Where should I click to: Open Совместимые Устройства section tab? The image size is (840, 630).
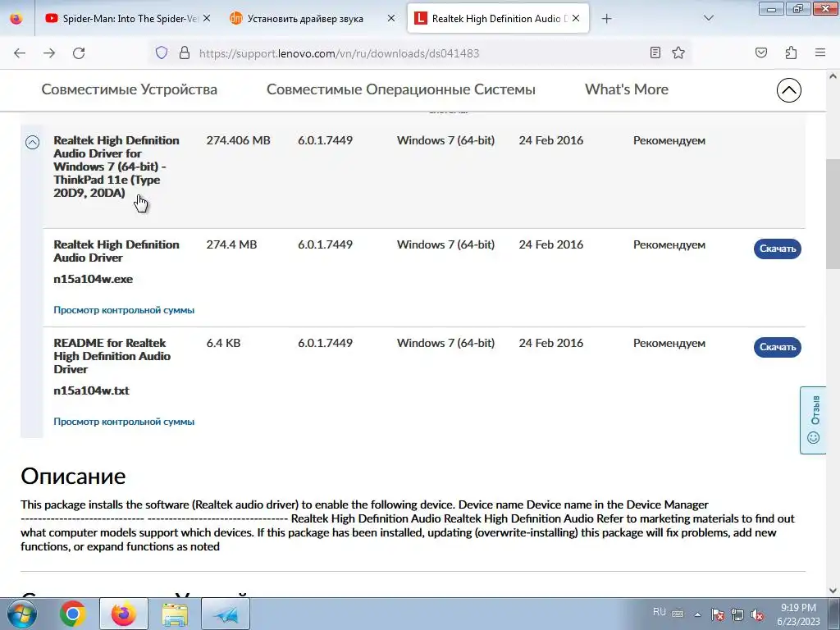click(129, 89)
